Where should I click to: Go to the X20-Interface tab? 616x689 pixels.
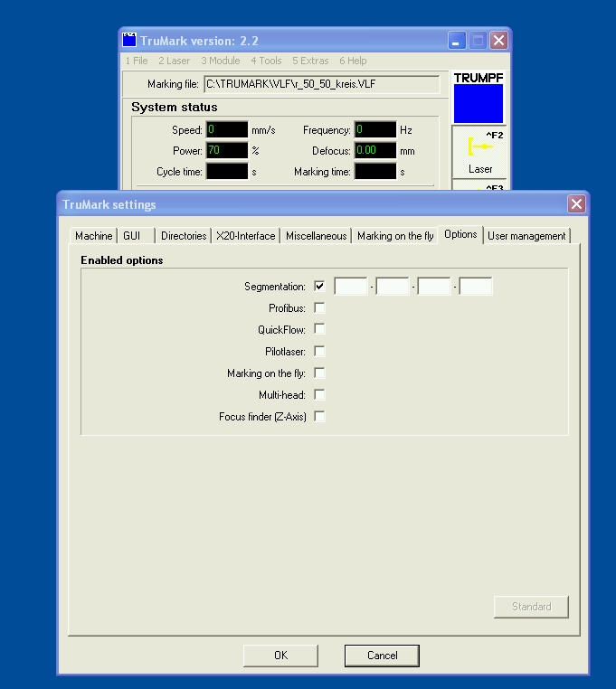point(246,236)
